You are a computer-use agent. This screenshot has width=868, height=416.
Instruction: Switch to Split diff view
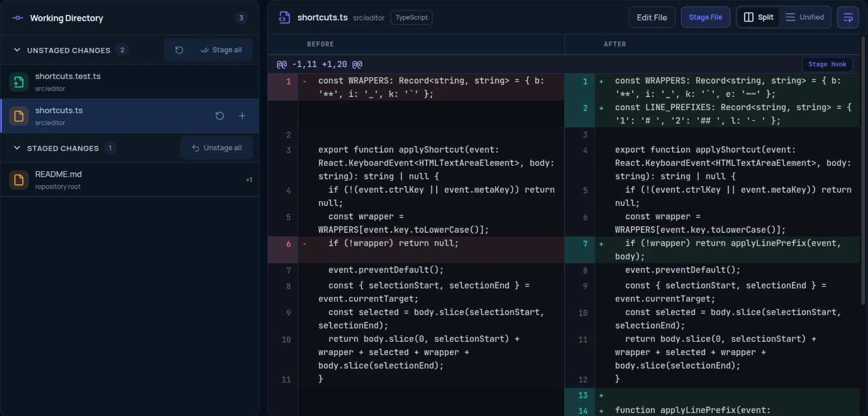(758, 17)
